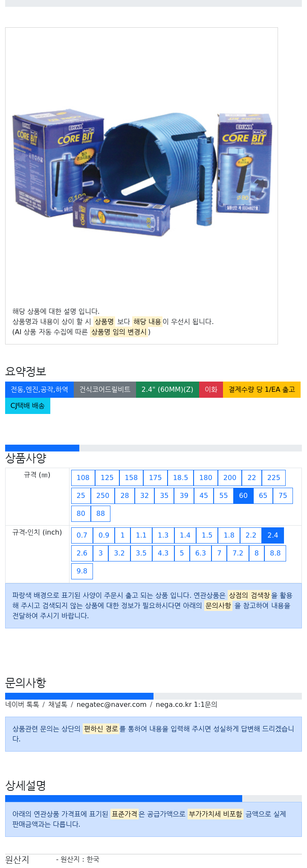Click the green 2.4" (60MM)(Z) tag
This screenshot has height=868, width=307.
168,390
